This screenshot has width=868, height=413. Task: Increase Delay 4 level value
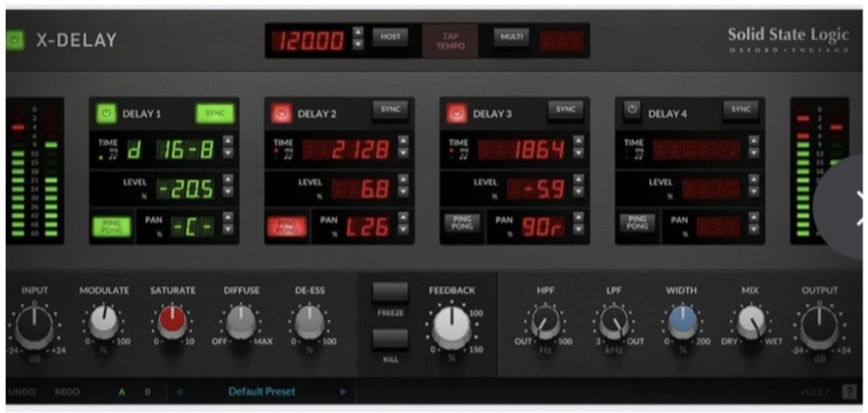[753, 179]
